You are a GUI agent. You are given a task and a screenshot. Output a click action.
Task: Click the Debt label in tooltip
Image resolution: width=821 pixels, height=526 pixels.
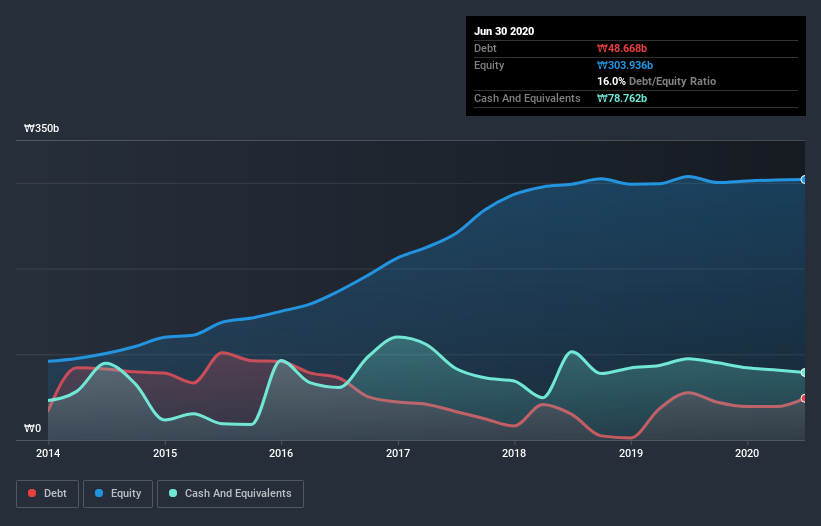click(x=485, y=49)
